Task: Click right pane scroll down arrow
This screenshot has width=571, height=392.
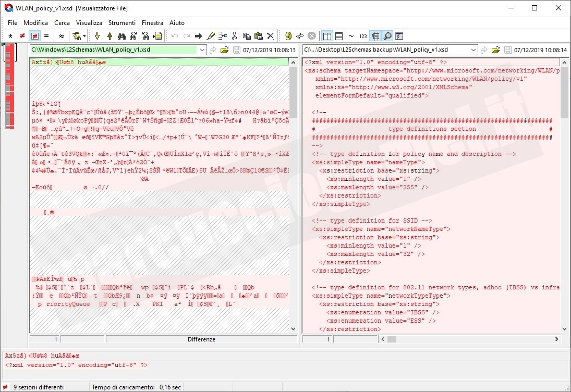Action: 564,329
